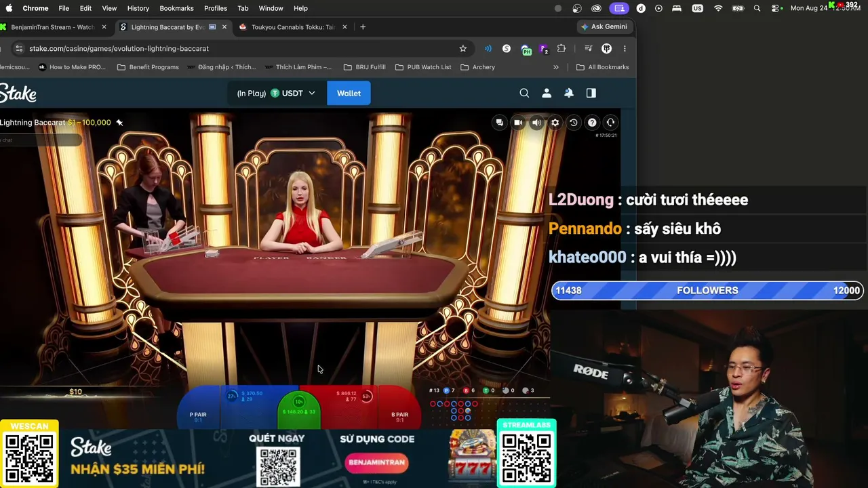This screenshot has width=868, height=488.
Task: Click the red Banker betting area
Action: click(x=349, y=407)
